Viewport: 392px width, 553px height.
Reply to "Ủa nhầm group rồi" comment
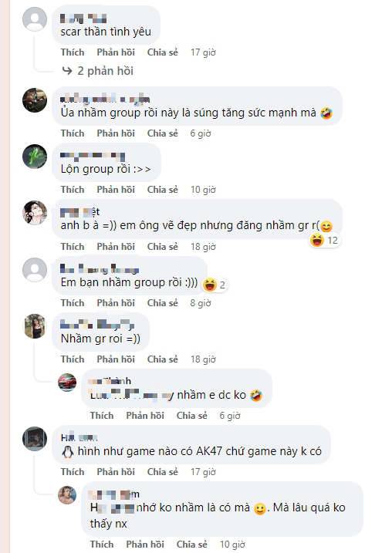pos(116,133)
